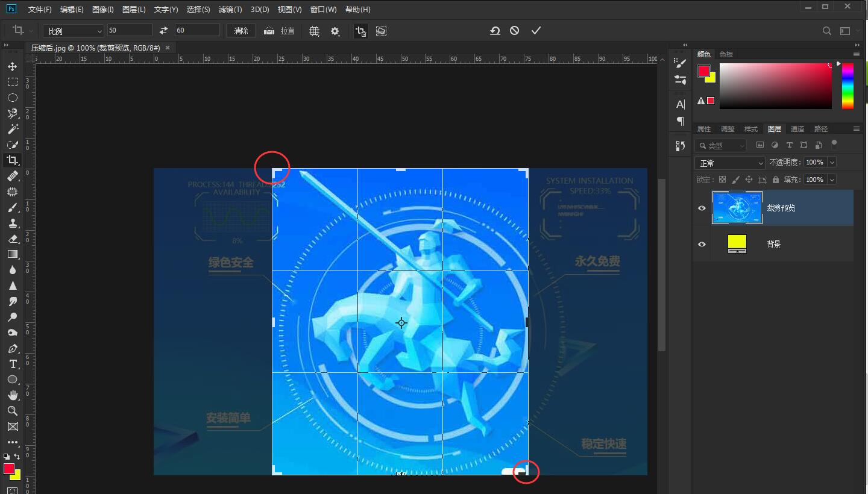Open additional crop settings gear icon

(x=335, y=31)
